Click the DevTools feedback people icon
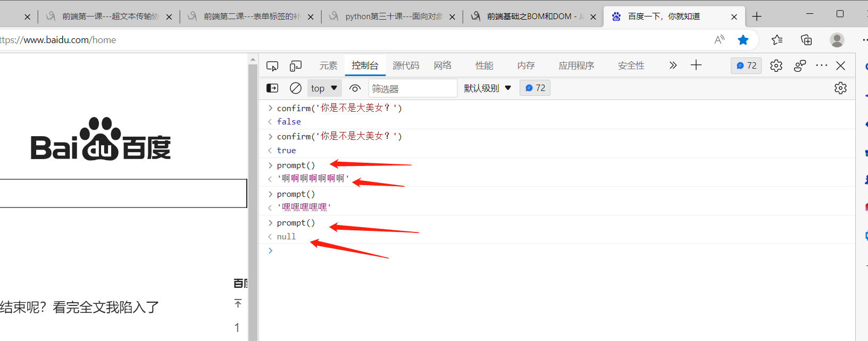Image resolution: width=868 pixels, height=341 pixels. 800,65
